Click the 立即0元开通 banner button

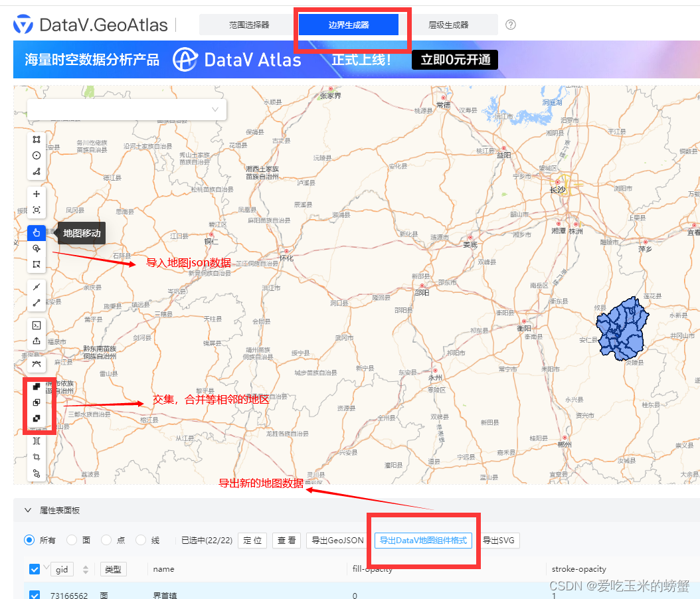pos(455,59)
